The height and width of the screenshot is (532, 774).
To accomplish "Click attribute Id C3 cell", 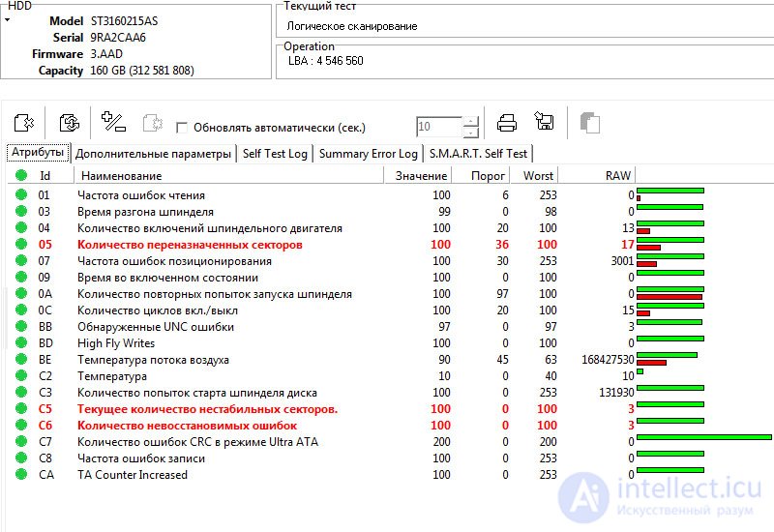I will [x=45, y=393].
